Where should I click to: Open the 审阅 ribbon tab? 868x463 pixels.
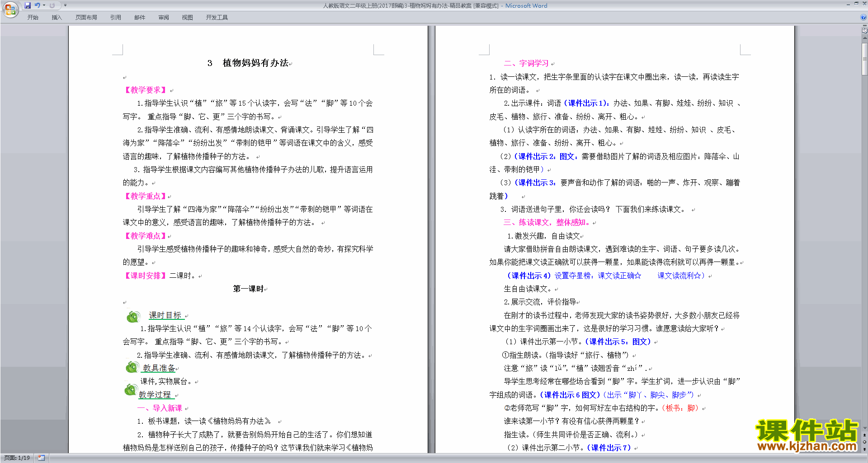[164, 18]
